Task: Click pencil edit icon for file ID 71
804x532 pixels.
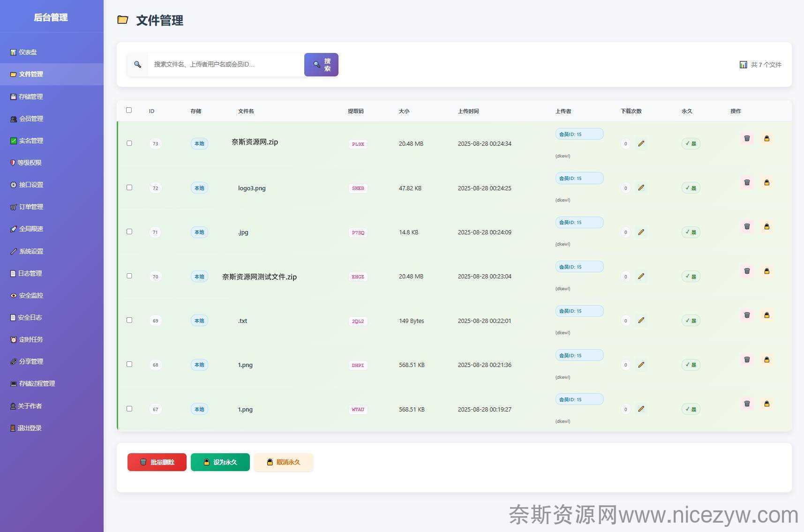Action: pyautogui.click(x=641, y=232)
